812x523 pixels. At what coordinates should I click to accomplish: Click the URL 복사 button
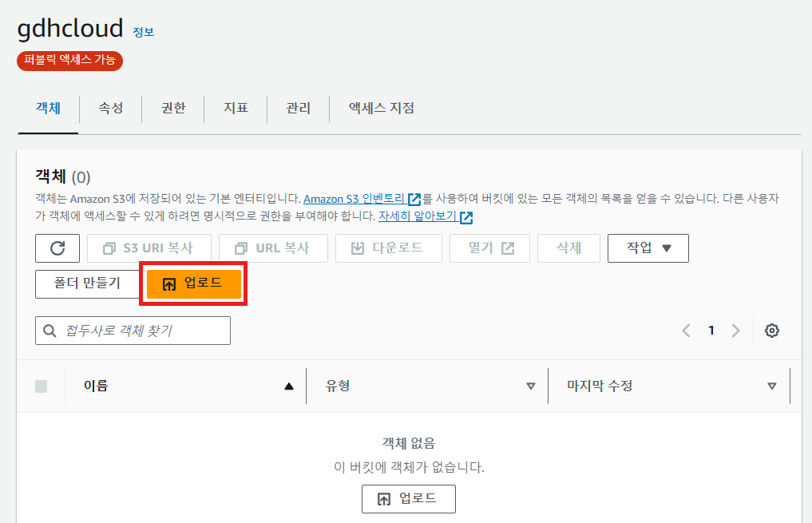coord(273,248)
